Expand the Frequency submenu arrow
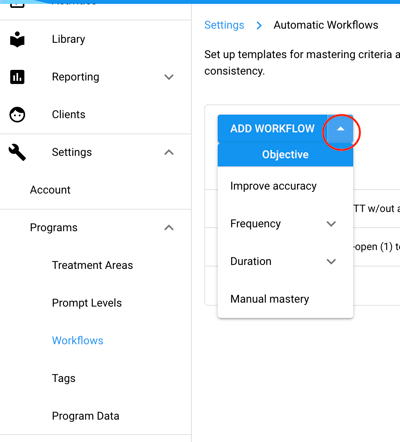Viewport: 400px width, 442px height. 331,224
